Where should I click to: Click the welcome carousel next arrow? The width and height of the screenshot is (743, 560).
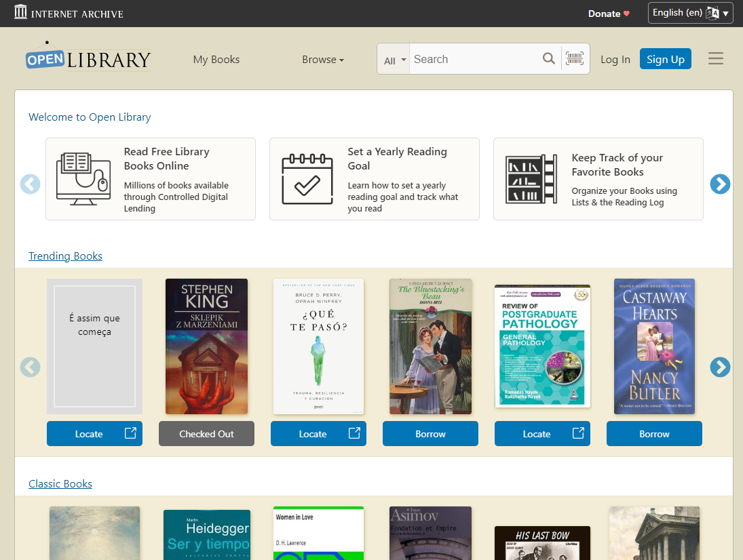[x=720, y=184]
